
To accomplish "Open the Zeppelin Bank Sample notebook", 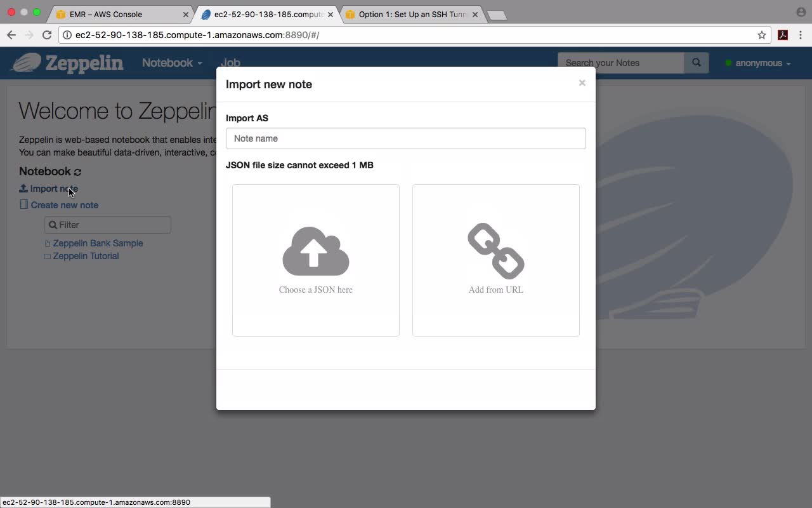I will [x=98, y=243].
